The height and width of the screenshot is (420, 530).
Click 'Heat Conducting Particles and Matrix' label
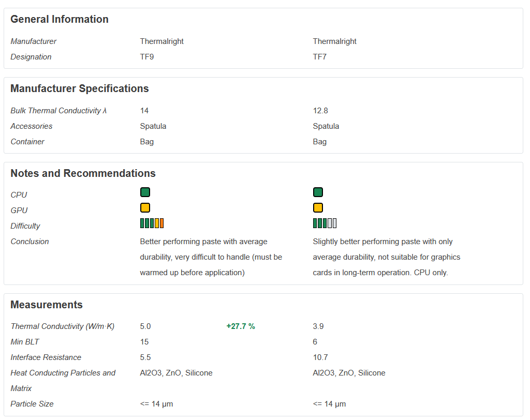pyautogui.click(x=63, y=381)
